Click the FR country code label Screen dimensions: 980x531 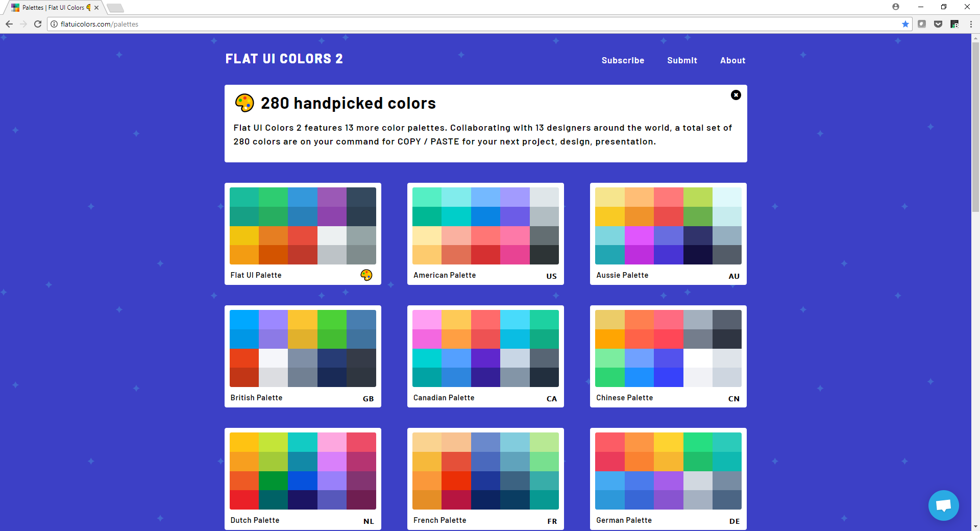click(x=552, y=521)
